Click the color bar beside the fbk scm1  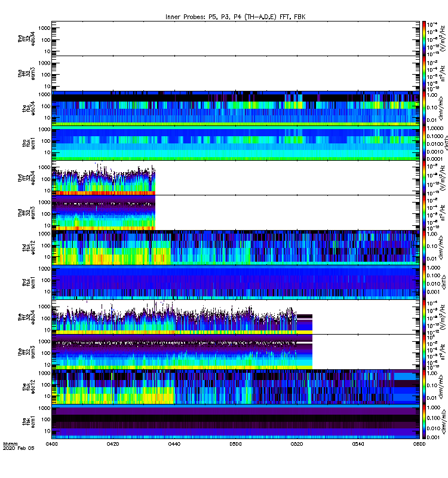click(x=424, y=422)
